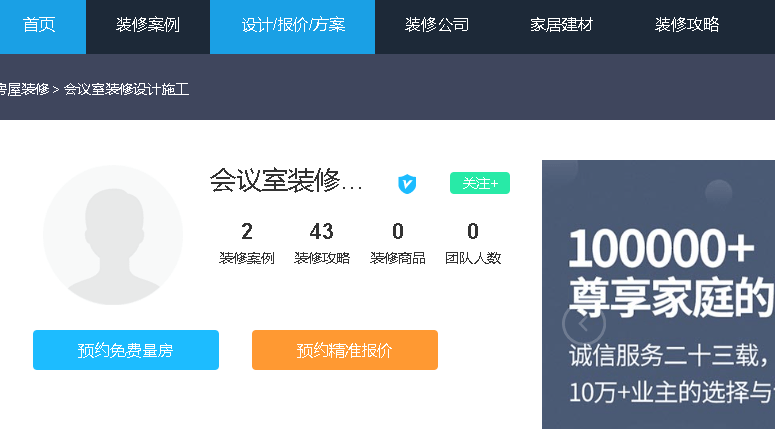Go to 装修案例 in the navigation bar
The image size is (775, 429).
click(x=148, y=25)
